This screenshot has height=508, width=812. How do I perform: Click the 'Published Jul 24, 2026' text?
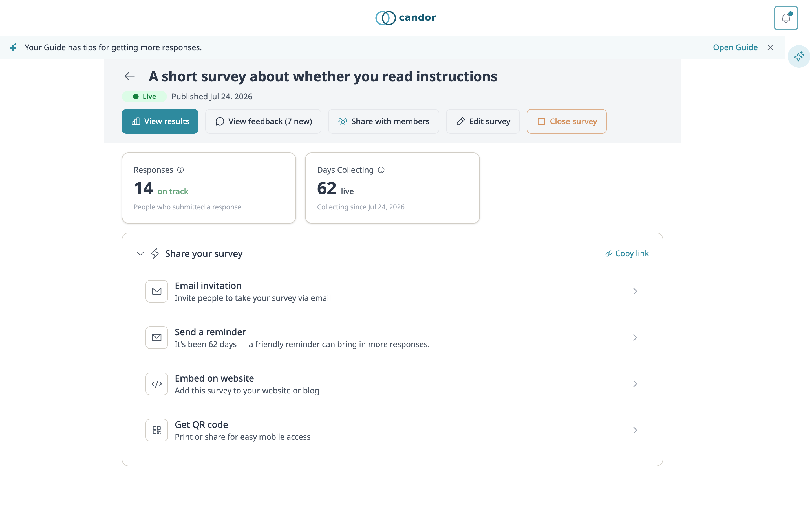(212, 97)
